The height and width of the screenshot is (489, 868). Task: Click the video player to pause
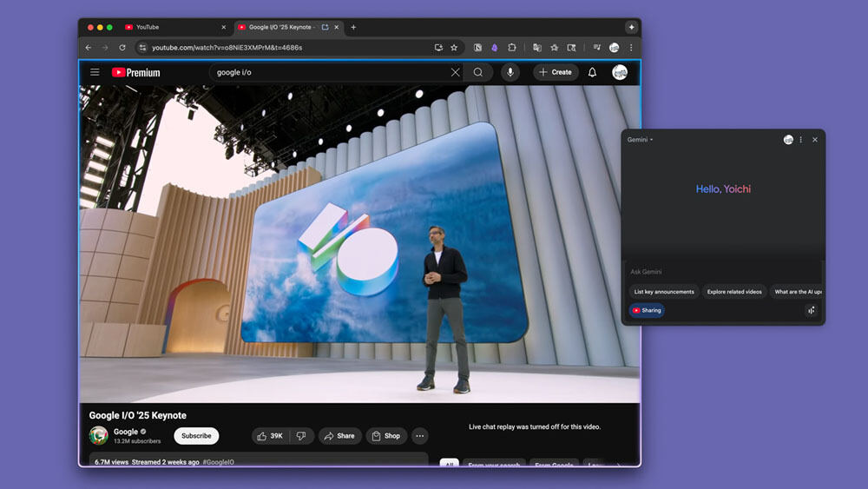pyautogui.click(x=360, y=244)
